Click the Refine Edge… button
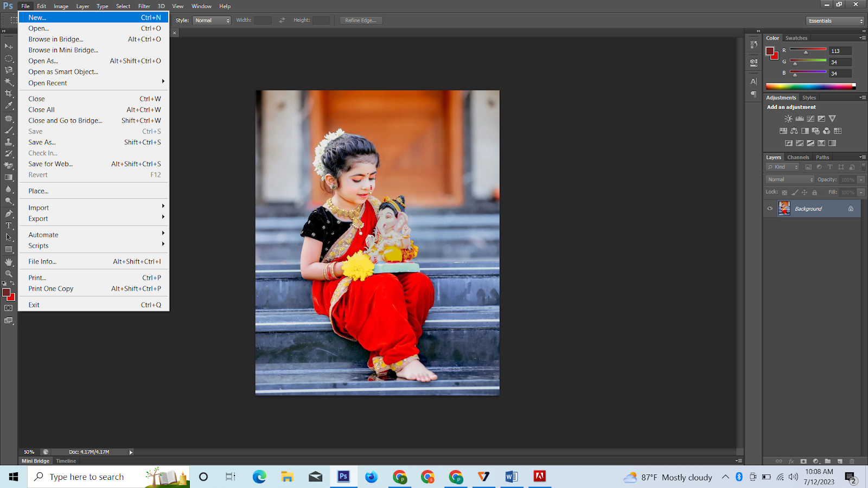This screenshot has height=488, width=868. 361,21
